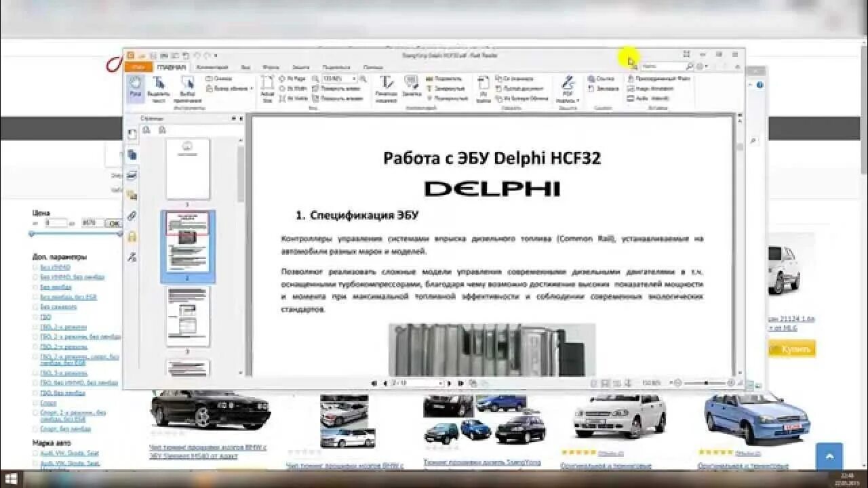The height and width of the screenshot is (488, 868).
Task: Switch to the Вид ribbon tab
Action: point(245,67)
